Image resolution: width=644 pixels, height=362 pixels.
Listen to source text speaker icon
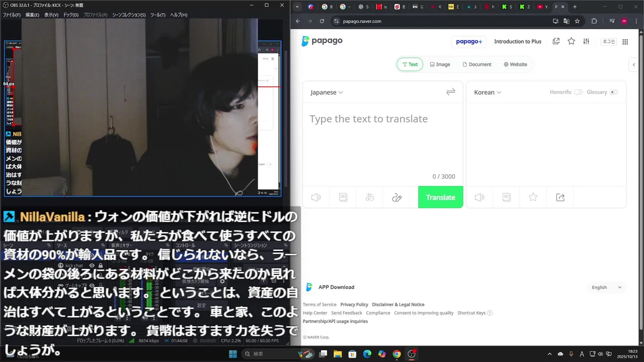tap(316, 198)
